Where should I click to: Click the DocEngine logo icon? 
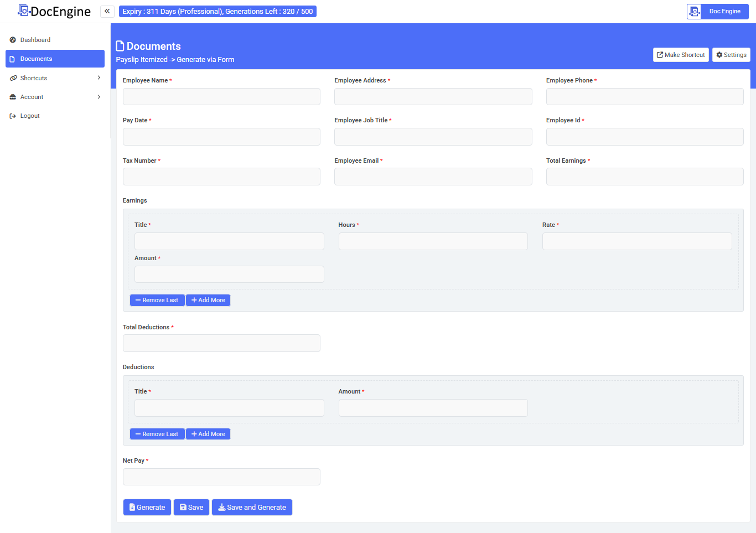click(24, 11)
